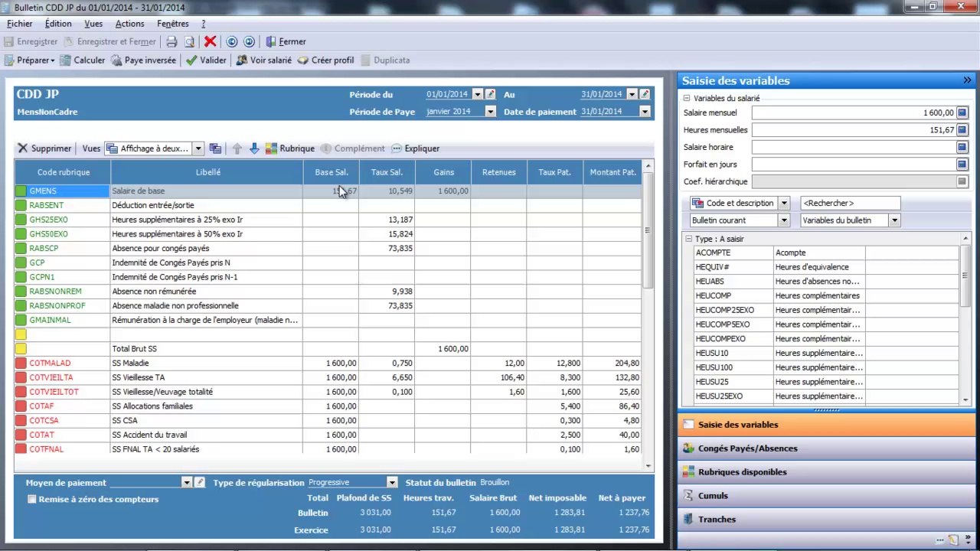
Task: Click the Rubrique button with colored squares icon
Action: tap(289, 148)
